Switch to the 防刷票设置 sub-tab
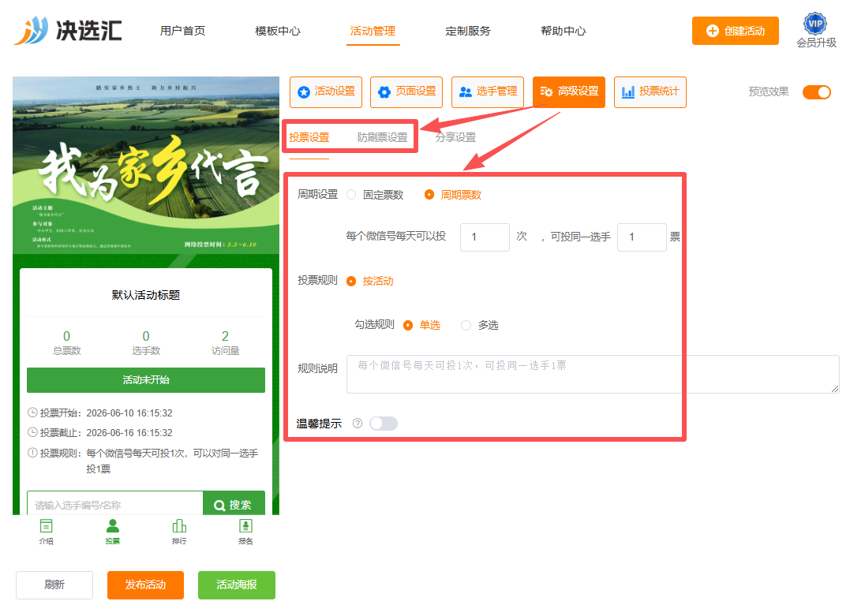 click(383, 137)
